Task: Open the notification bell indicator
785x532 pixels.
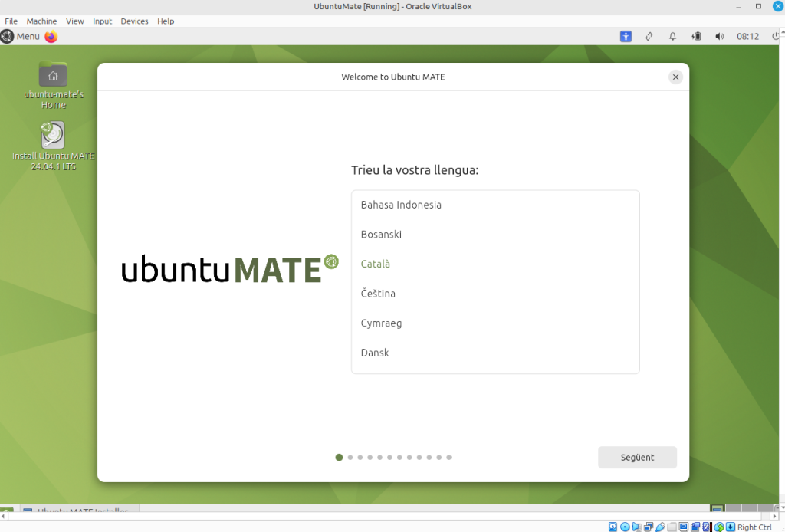Action: (x=672, y=36)
